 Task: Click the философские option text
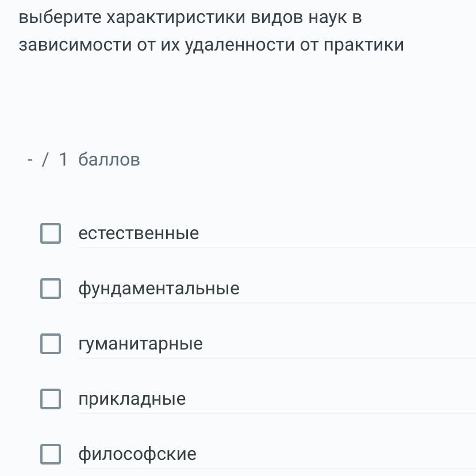(137, 454)
